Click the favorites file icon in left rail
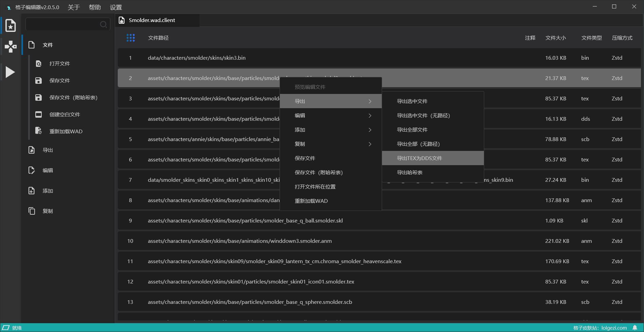 coord(11,25)
